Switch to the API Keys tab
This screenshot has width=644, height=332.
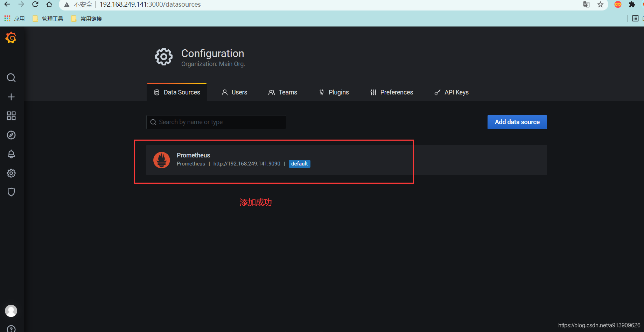coord(451,92)
